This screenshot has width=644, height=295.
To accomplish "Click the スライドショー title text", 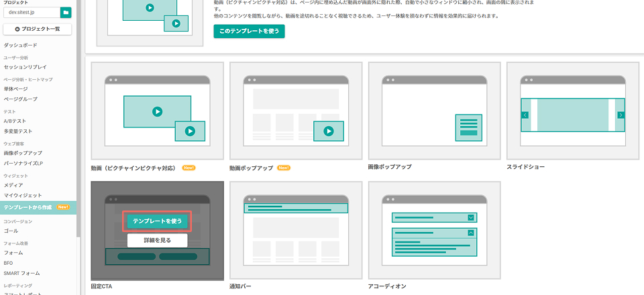I will [526, 167].
